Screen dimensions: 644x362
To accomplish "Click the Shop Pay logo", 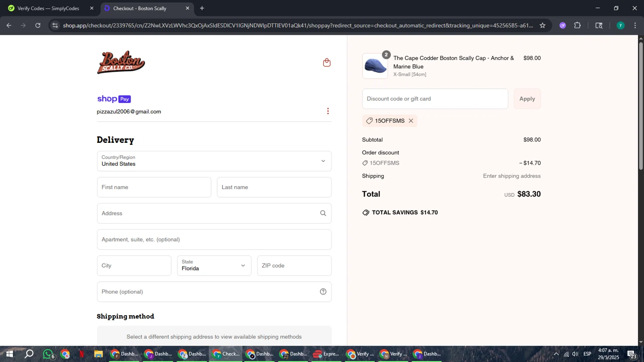I will (x=114, y=99).
